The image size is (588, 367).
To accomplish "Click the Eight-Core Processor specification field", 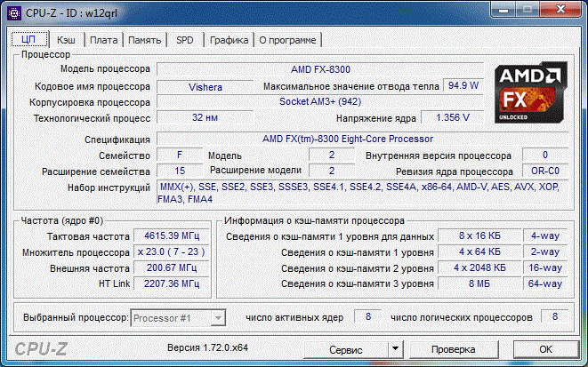I will tap(362, 139).
